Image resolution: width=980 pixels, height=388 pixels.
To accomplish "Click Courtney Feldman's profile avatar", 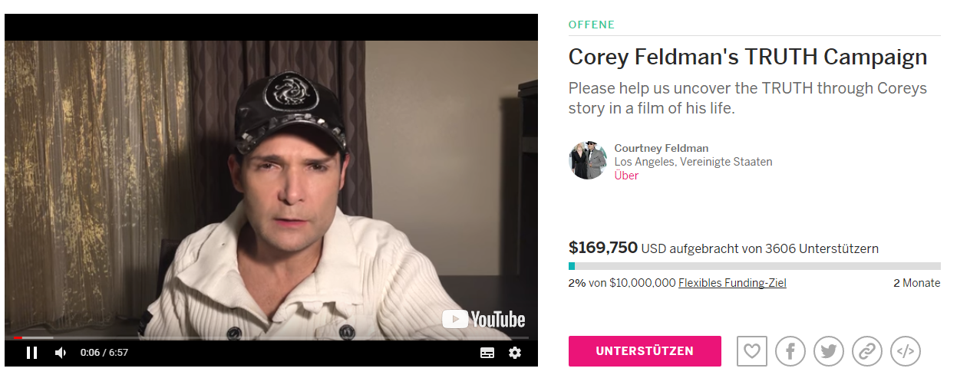I will tap(588, 160).
